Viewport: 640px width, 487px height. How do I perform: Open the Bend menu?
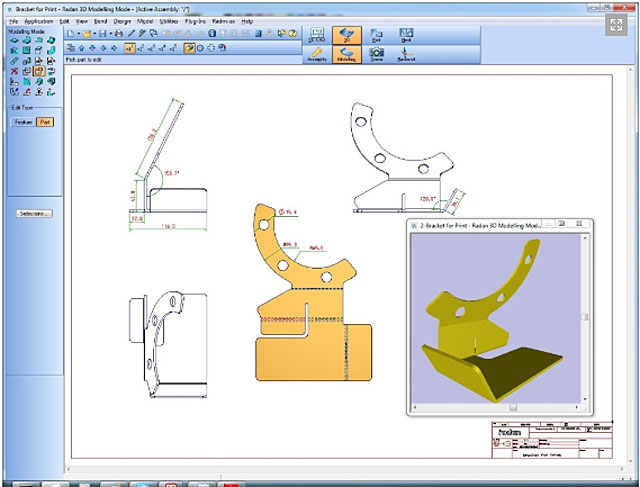pos(100,21)
